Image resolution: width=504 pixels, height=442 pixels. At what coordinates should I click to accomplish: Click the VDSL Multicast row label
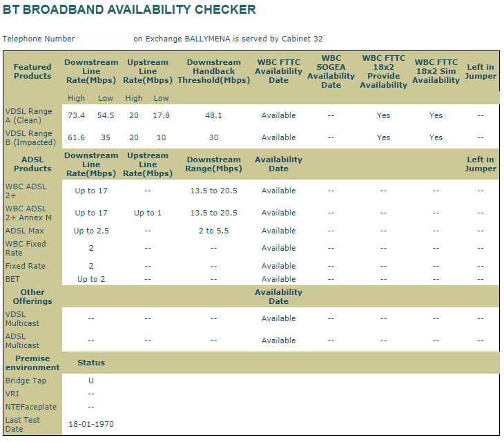pyautogui.click(x=23, y=318)
